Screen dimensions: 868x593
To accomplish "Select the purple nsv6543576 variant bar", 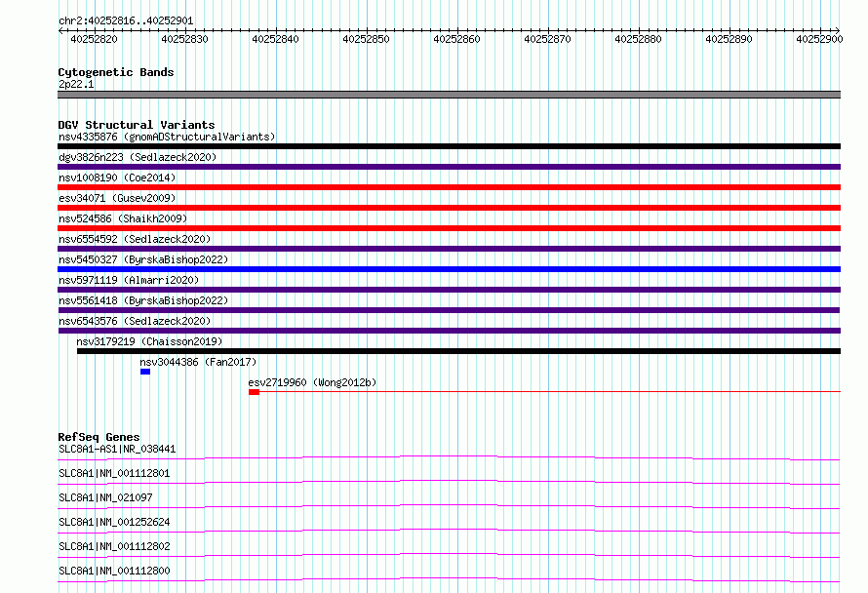I will pyautogui.click(x=450, y=331).
